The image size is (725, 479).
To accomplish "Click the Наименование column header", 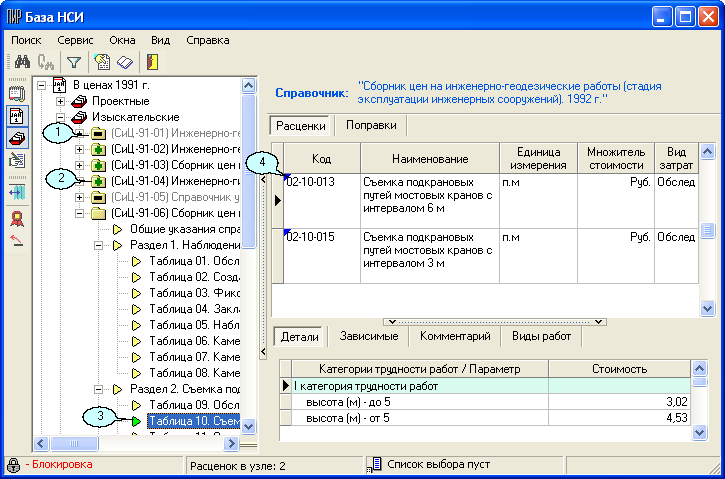I will tap(430, 159).
